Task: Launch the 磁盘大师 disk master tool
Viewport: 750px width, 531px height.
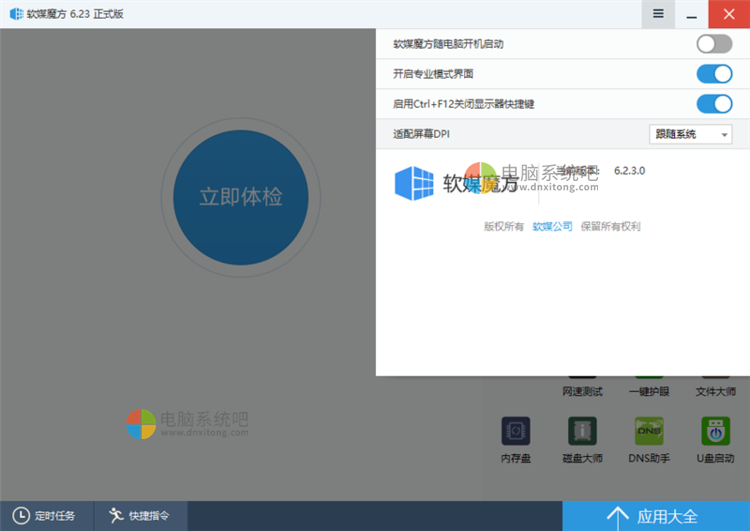Action: click(581, 431)
